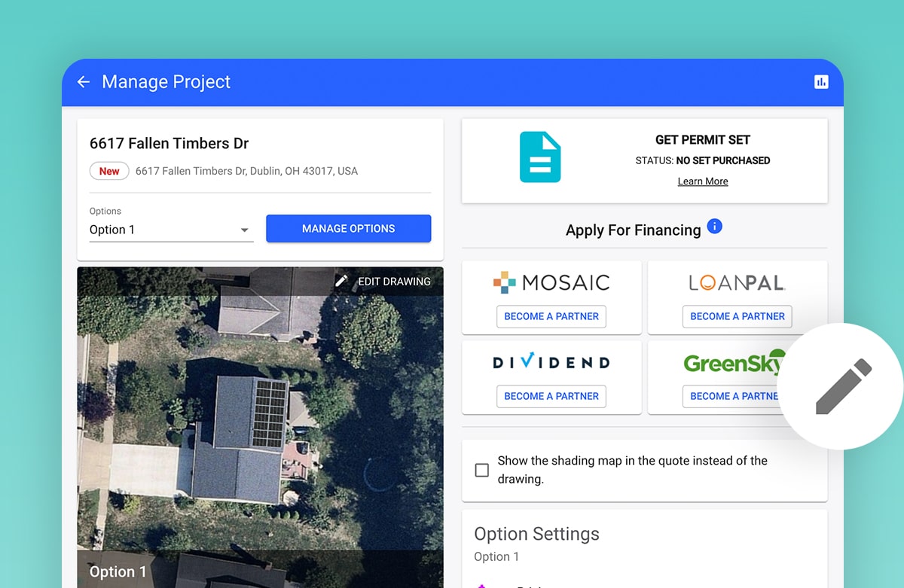Click the full Dublin, OH address text
Viewport: 904px width, 588px height.
coord(246,172)
